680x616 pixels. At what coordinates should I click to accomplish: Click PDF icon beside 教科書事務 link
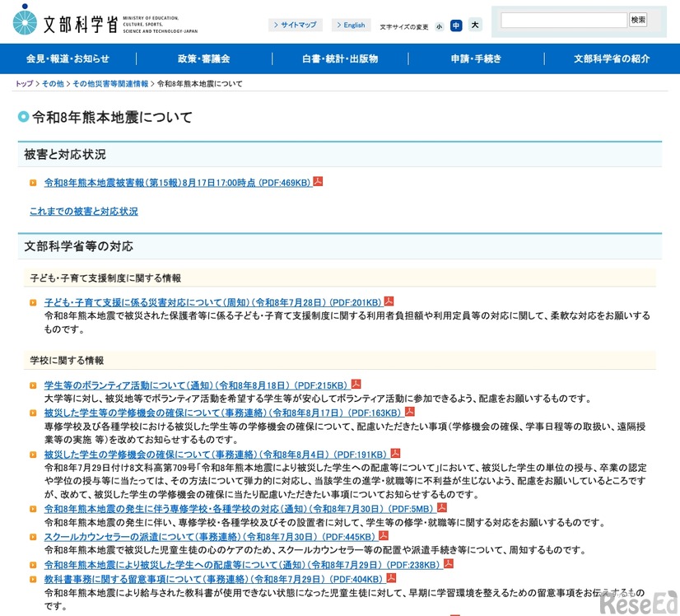pos(391,578)
